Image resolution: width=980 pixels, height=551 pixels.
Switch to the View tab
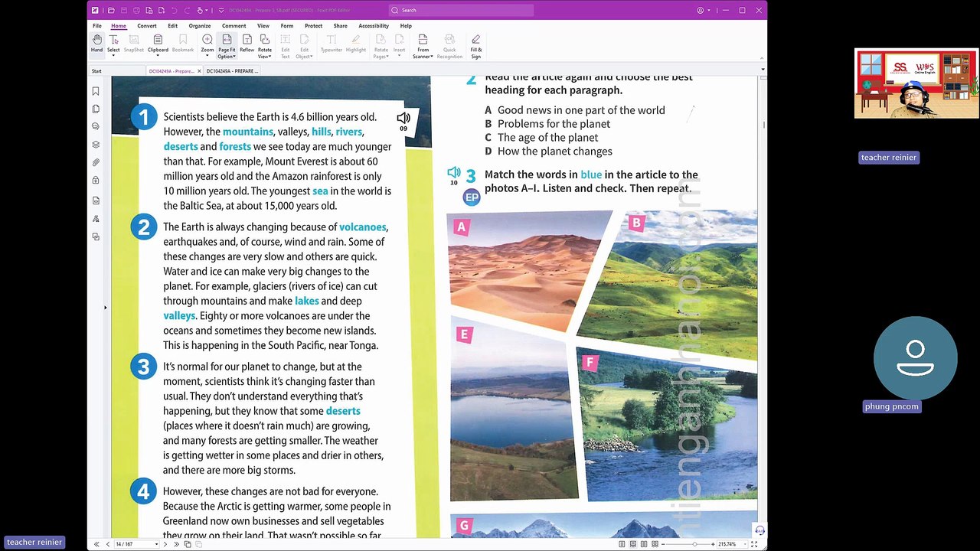263,25
